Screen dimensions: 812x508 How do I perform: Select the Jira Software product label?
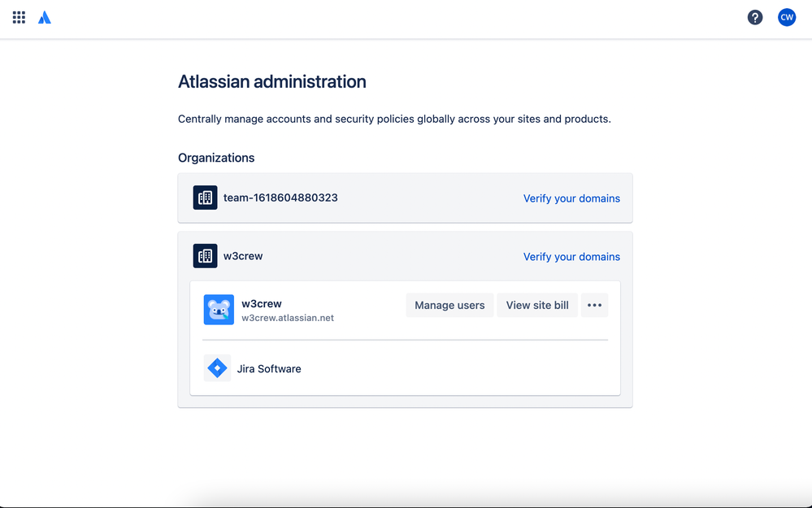click(269, 369)
